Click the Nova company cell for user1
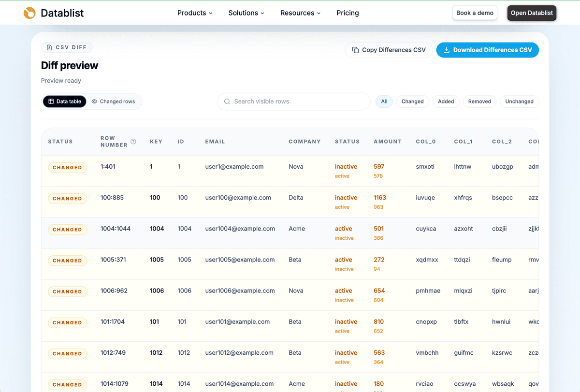This screenshot has width=580, height=392. (296, 167)
